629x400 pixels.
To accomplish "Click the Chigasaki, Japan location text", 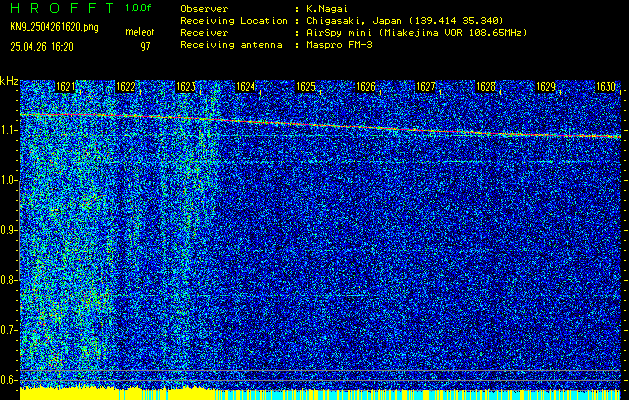I will coord(405,21).
